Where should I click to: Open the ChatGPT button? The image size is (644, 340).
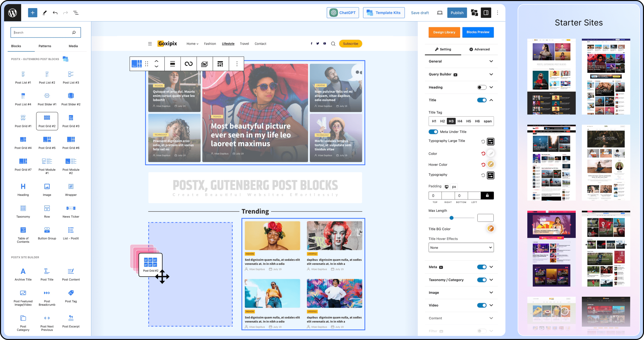343,13
